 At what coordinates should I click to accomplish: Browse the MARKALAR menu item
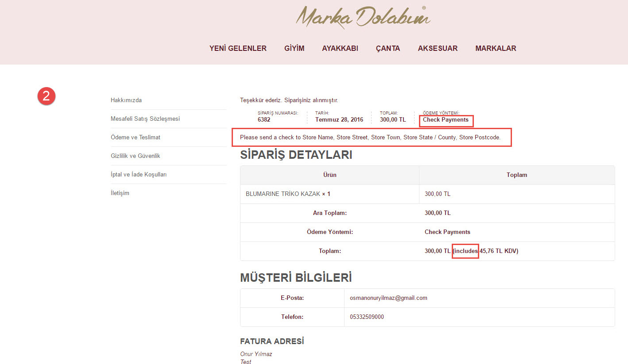click(496, 49)
